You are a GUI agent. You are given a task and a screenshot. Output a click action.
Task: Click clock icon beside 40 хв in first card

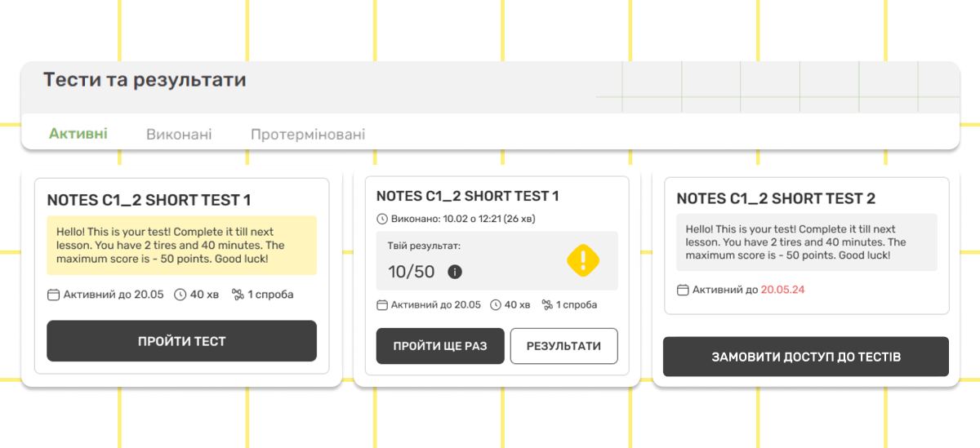180,295
